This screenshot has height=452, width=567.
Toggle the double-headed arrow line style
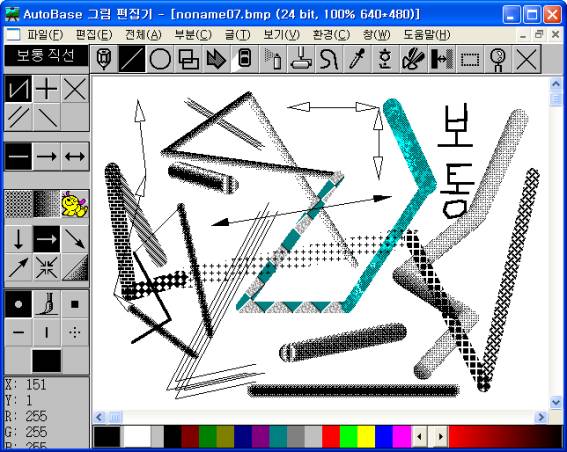75,157
